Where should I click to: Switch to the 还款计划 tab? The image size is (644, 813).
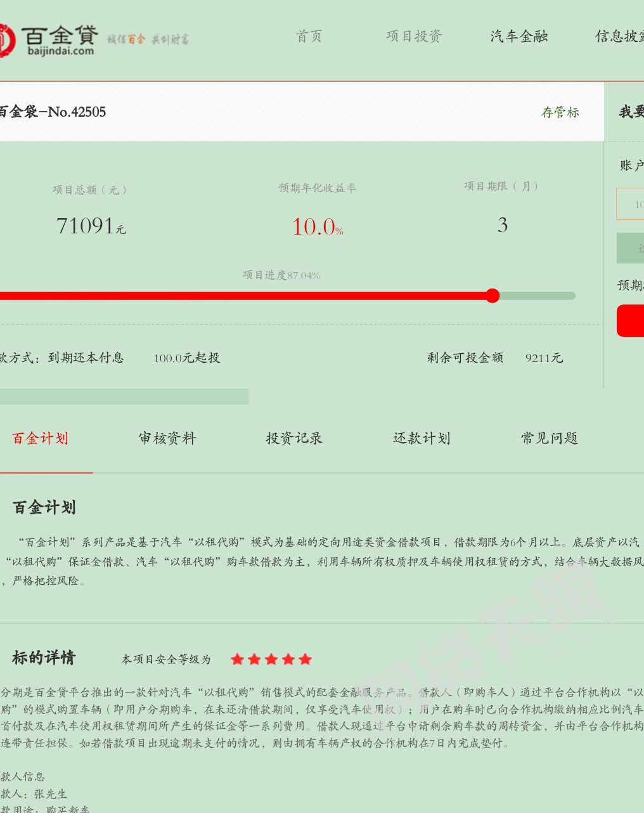click(x=422, y=438)
